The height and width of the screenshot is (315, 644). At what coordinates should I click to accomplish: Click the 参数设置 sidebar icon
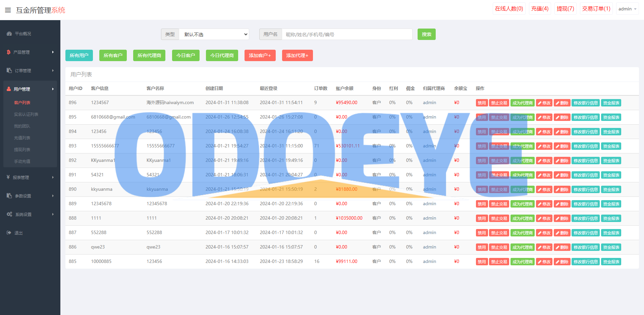coord(9,196)
